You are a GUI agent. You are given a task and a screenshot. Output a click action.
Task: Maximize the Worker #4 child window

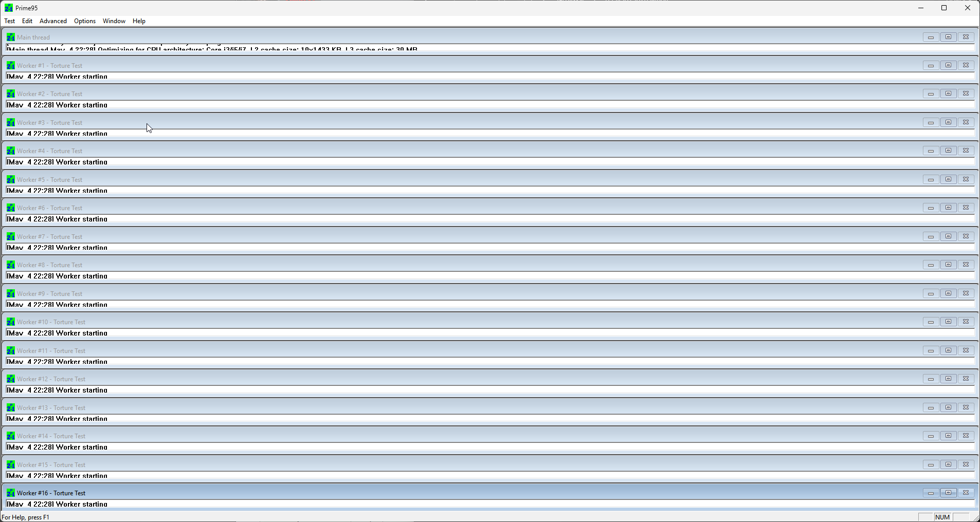948,151
